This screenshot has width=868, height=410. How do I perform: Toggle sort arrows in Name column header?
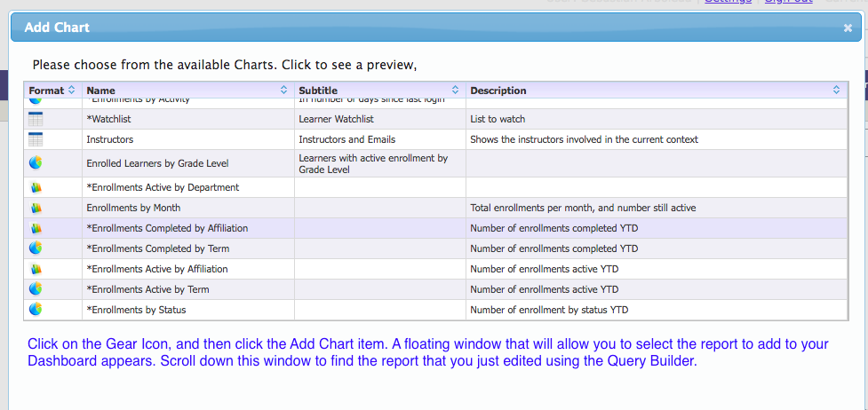[284, 91]
